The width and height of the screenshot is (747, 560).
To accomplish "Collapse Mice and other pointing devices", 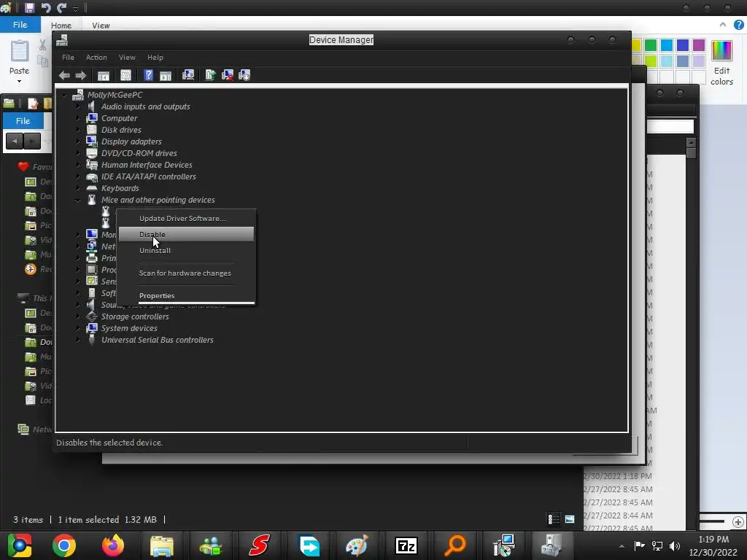I will pyautogui.click(x=77, y=201).
